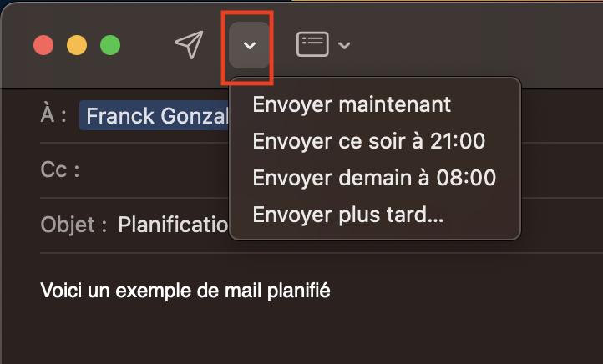
Task: Zoom the window with the green button
Action: 110,45
